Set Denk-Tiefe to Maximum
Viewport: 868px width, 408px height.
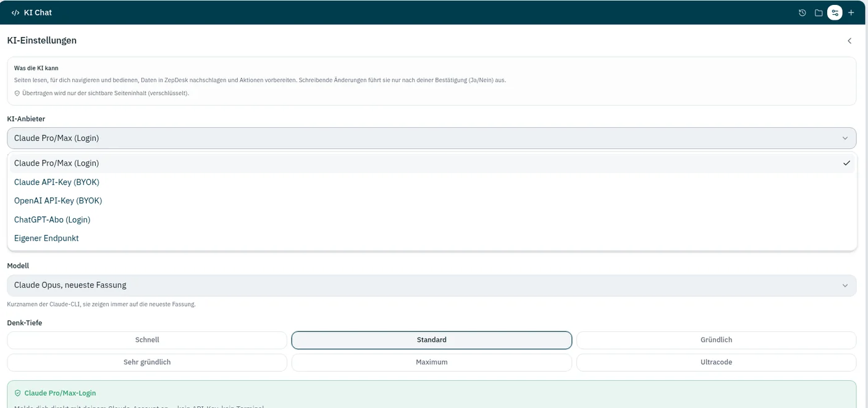[x=432, y=362]
